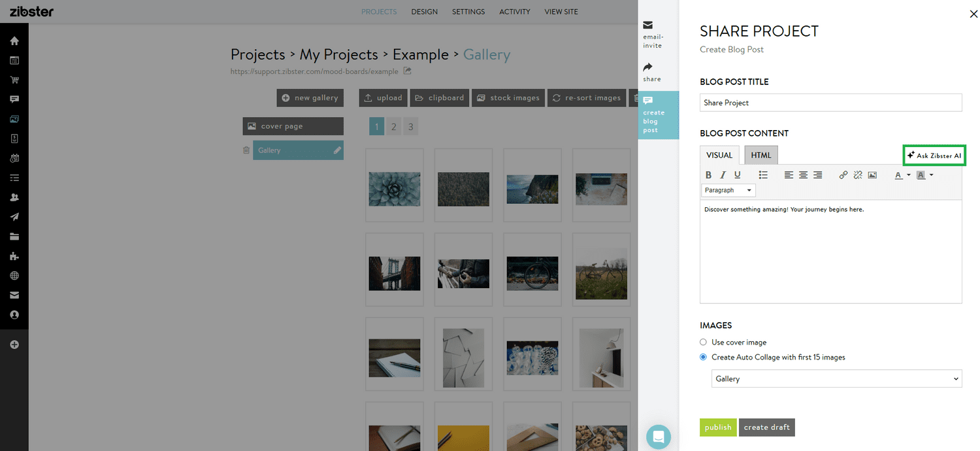
Task: Toggle bold formatting in the editor
Action: coord(708,175)
